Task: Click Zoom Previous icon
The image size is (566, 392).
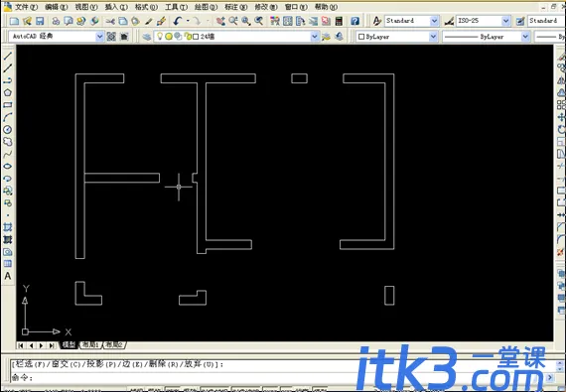Action: click(x=258, y=21)
